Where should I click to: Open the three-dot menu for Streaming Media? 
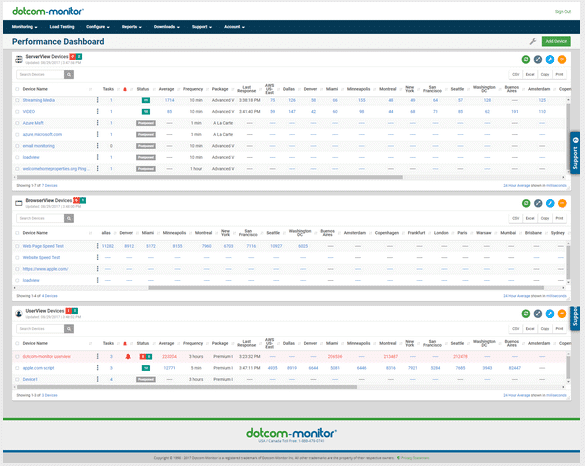(x=98, y=100)
